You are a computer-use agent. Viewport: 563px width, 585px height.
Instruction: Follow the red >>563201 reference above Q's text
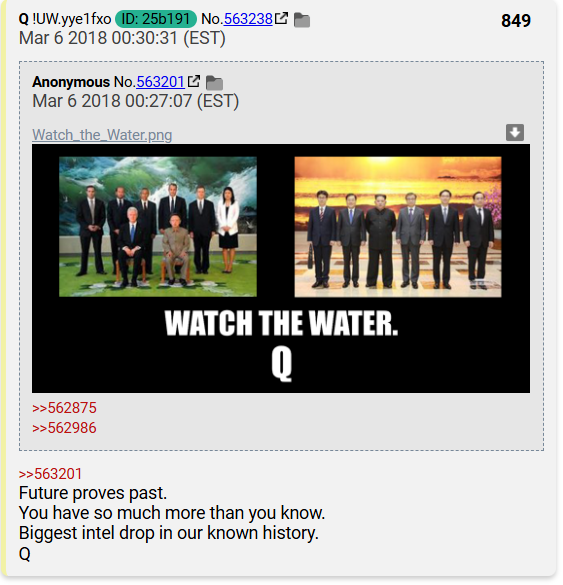coord(50,474)
